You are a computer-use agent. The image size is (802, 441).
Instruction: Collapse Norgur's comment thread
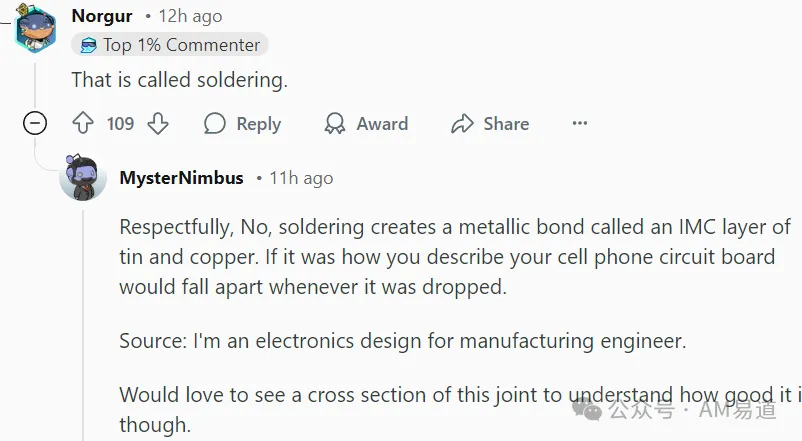coord(35,123)
